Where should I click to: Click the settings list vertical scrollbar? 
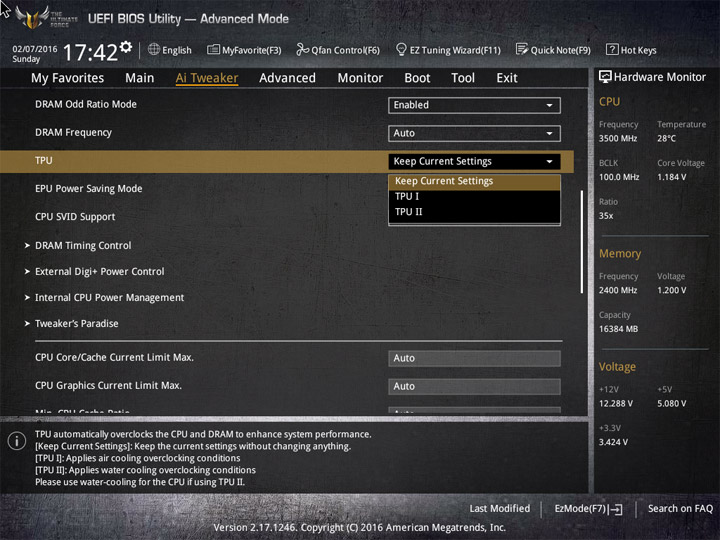point(581,242)
